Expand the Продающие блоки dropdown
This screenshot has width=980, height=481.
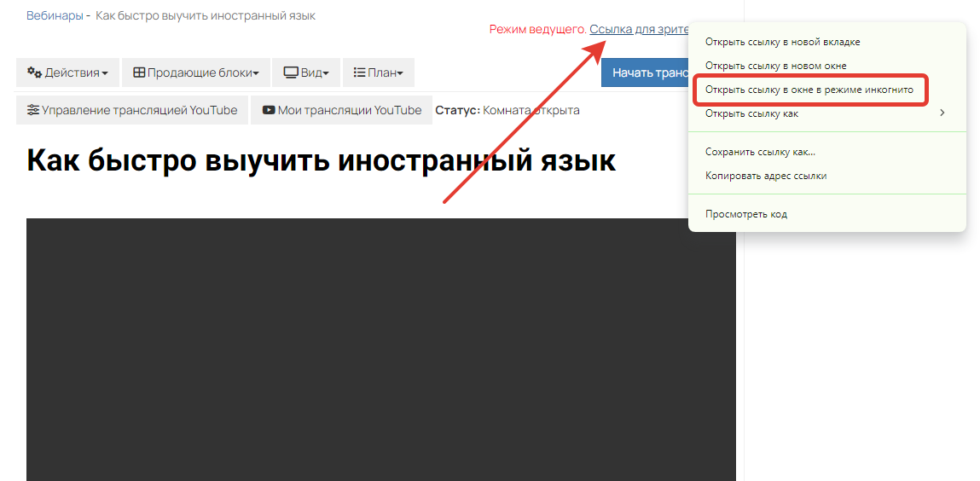(195, 72)
